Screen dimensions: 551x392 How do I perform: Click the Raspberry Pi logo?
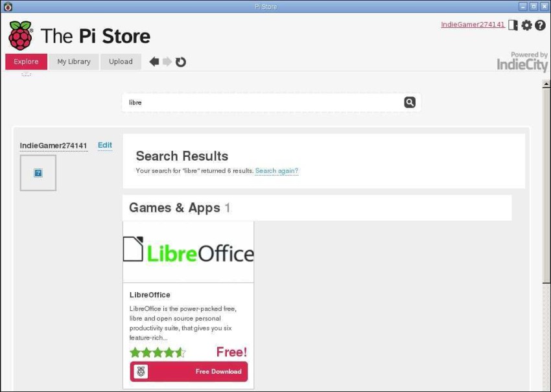click(20, 35)
